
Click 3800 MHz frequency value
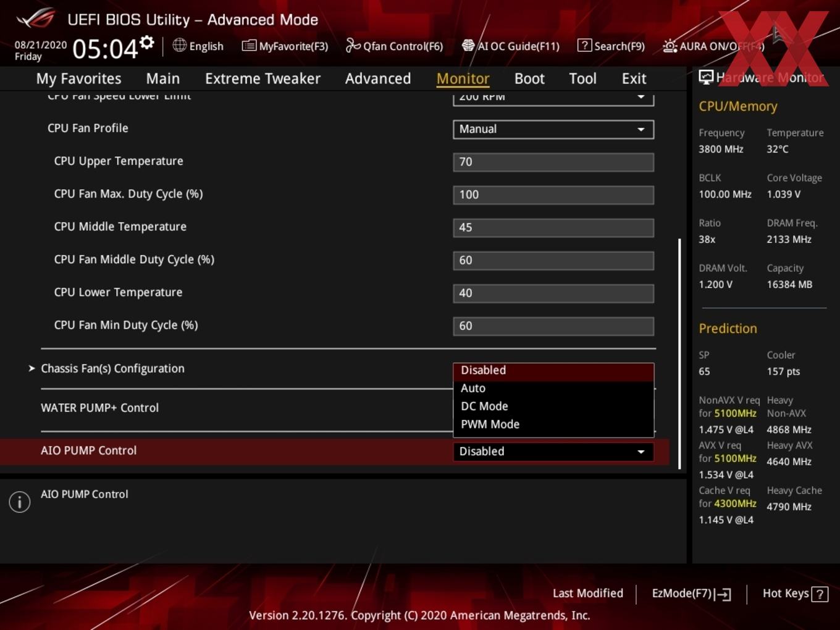[x=721, y=149]
